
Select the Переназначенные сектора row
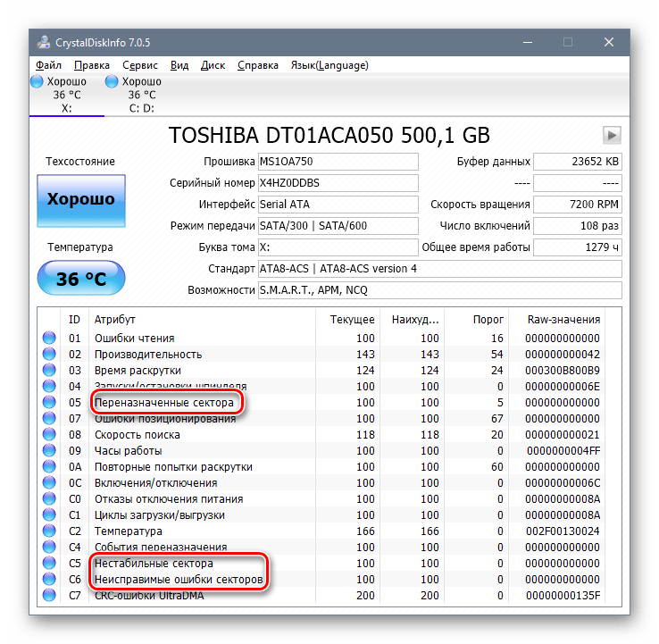coord(321,402)
